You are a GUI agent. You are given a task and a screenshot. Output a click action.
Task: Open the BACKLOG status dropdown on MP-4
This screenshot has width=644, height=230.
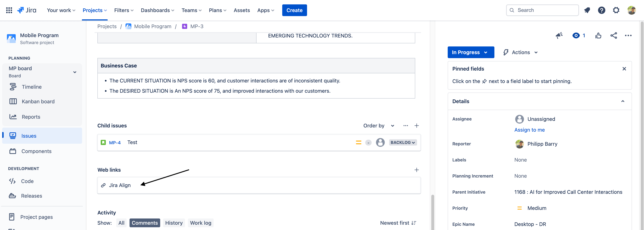tap(403, 142)
